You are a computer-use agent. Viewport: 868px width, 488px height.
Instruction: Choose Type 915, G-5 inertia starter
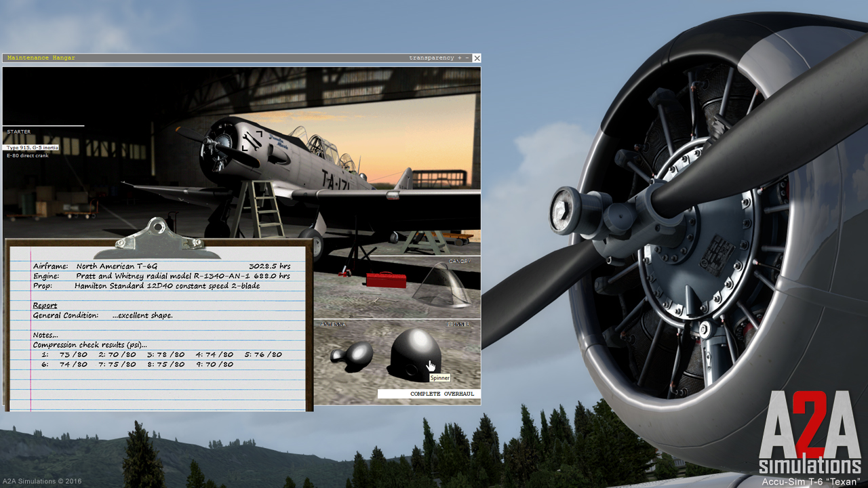33,147
